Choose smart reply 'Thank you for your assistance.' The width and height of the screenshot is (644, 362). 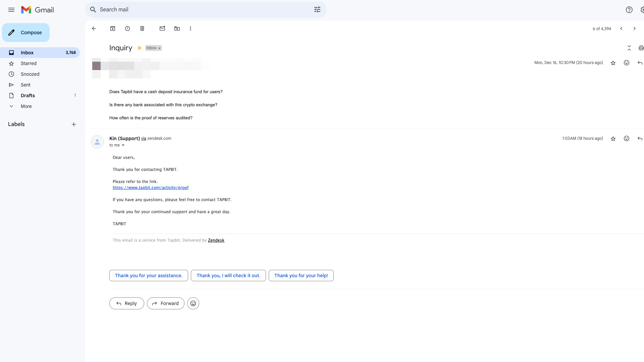tap(149, 276)
